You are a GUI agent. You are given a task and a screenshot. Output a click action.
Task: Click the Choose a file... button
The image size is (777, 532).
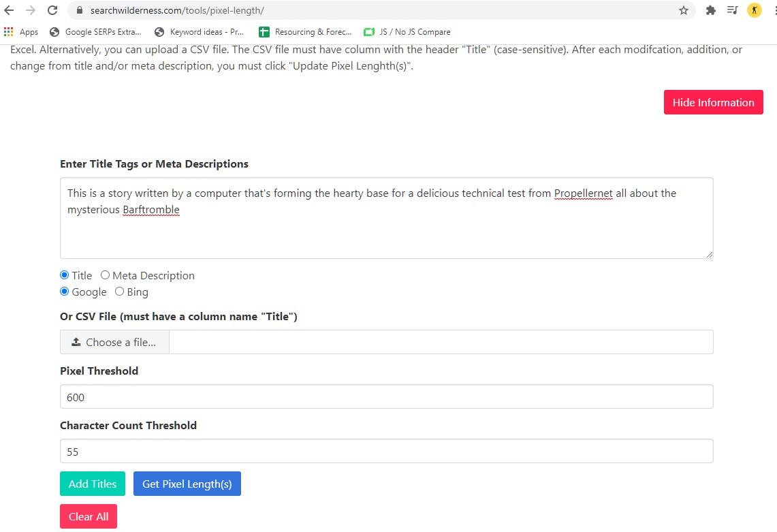[114, 342]
